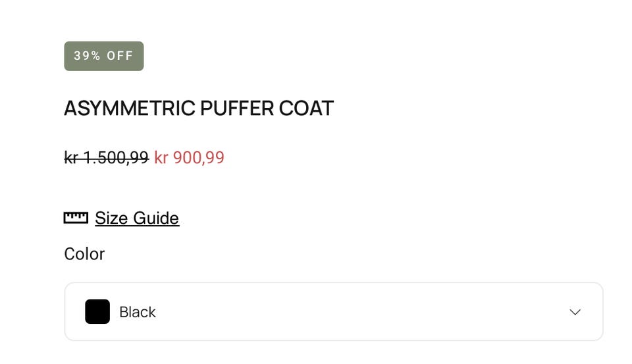
Task: Open the Color selection combo box
Action: [334, 312]
